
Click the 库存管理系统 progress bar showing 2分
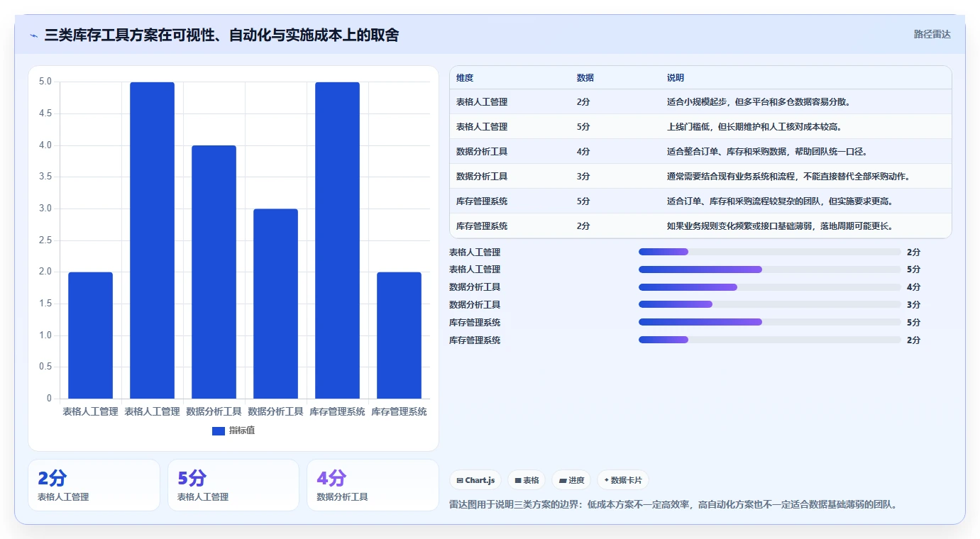point(770,340)
